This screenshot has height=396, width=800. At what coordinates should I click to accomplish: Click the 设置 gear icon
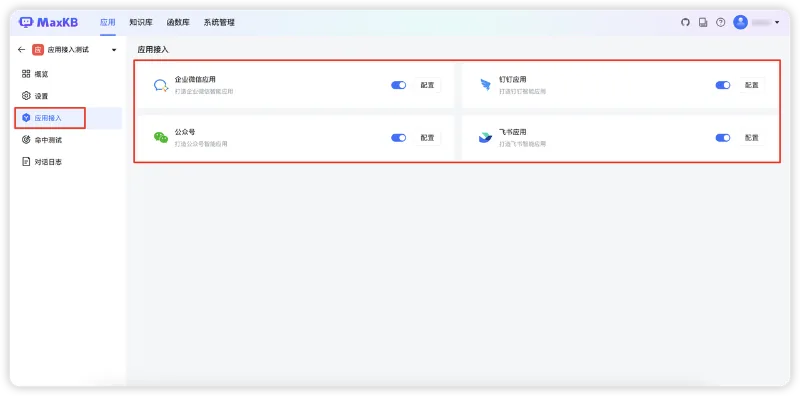tap(26, 96)
